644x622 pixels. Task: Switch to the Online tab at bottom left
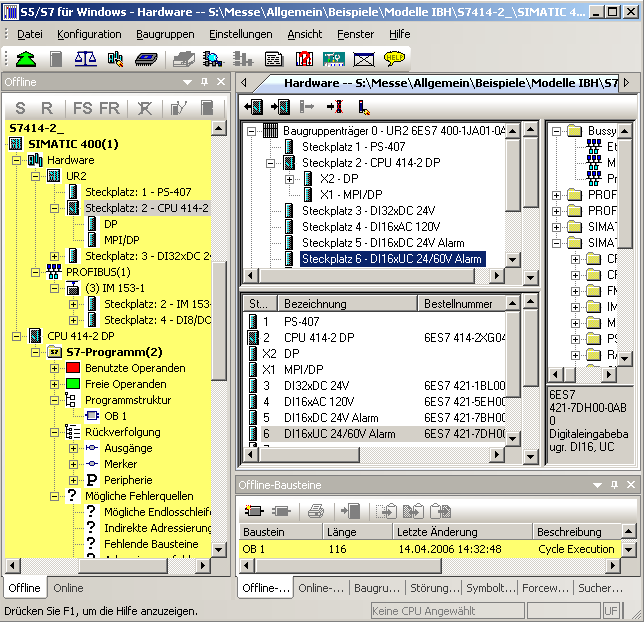pyautogui.click(x=68, y=588)
